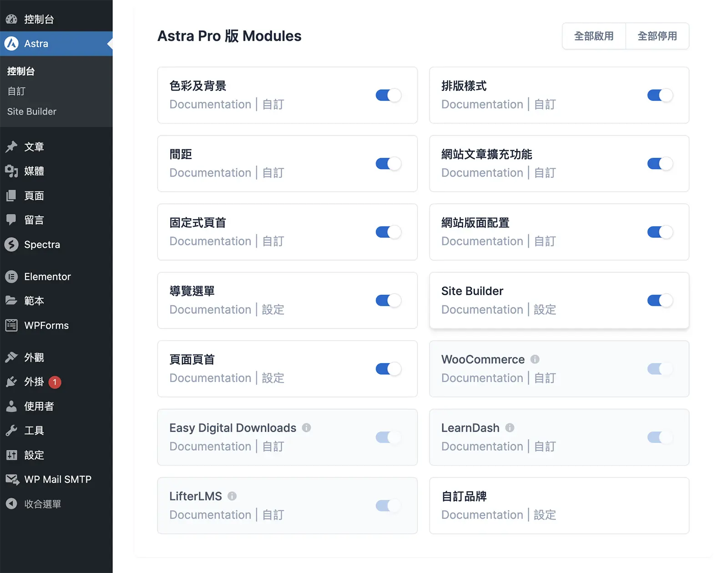Open the Spectra menu item
728x573 pixels.
pos(56,245)
